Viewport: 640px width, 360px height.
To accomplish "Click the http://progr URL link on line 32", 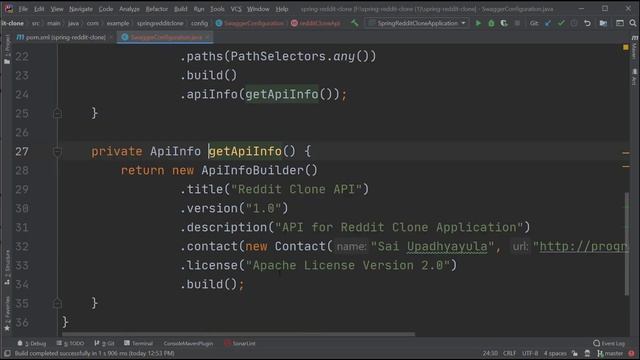I will [584, 247].
